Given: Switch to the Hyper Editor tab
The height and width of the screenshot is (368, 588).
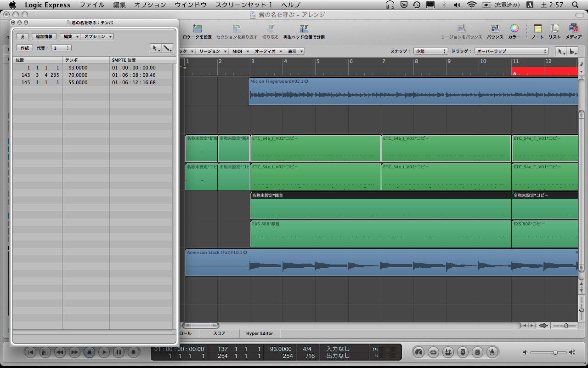Looking at the screenshot, I should (x=260, y=333).
